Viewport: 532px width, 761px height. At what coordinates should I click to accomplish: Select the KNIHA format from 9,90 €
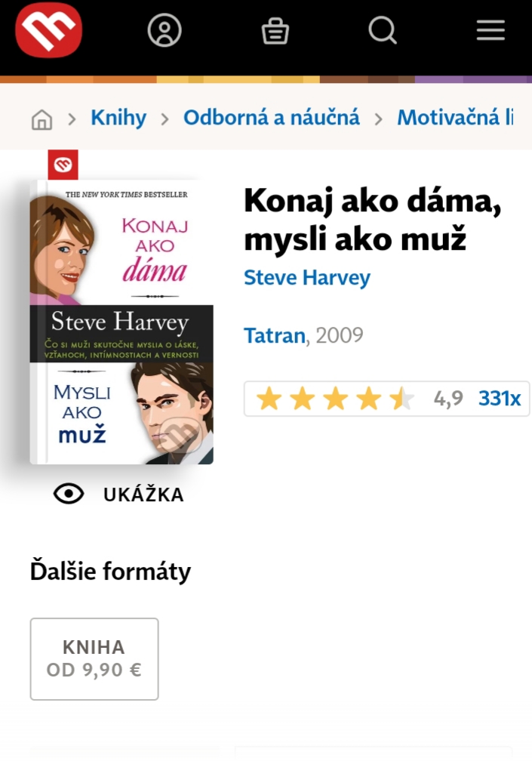(x=94, y=658)
